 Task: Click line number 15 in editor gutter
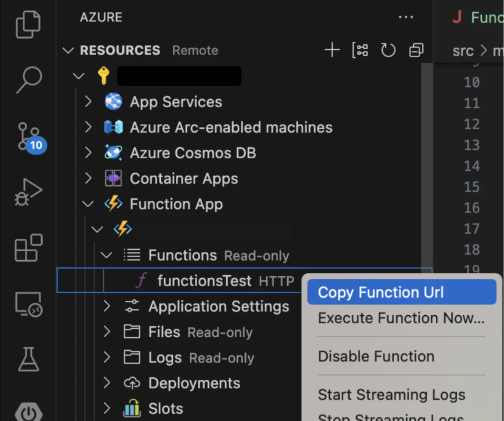coord(472,187)
